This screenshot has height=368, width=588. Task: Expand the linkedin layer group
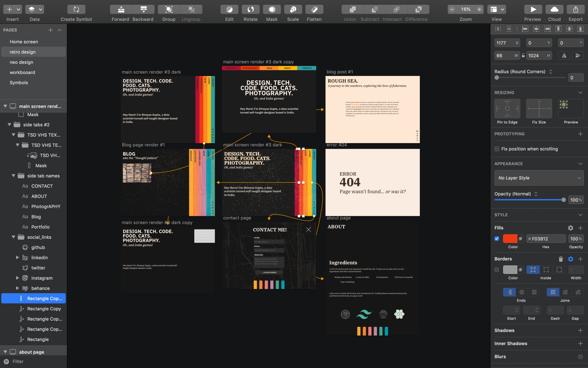pos(17,258)
